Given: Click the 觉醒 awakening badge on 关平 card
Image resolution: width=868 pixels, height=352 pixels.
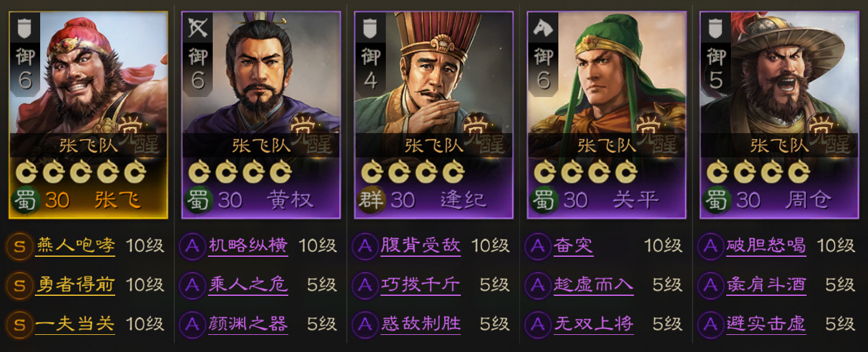Looking at the screenshot, I should pos(655,135).
